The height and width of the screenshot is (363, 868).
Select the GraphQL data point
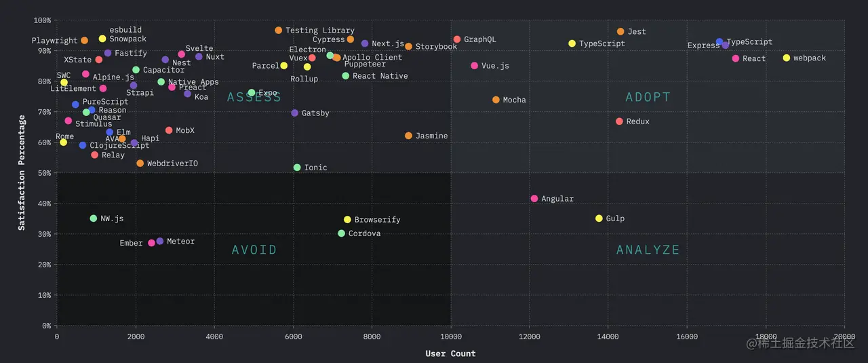pyautogui.click(x=456, y=39)
